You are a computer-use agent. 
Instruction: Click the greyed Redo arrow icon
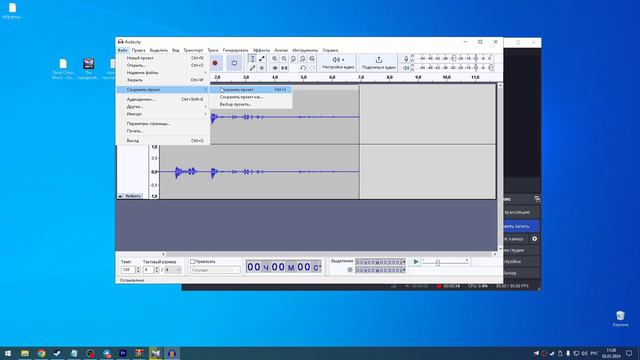(312, 68)
